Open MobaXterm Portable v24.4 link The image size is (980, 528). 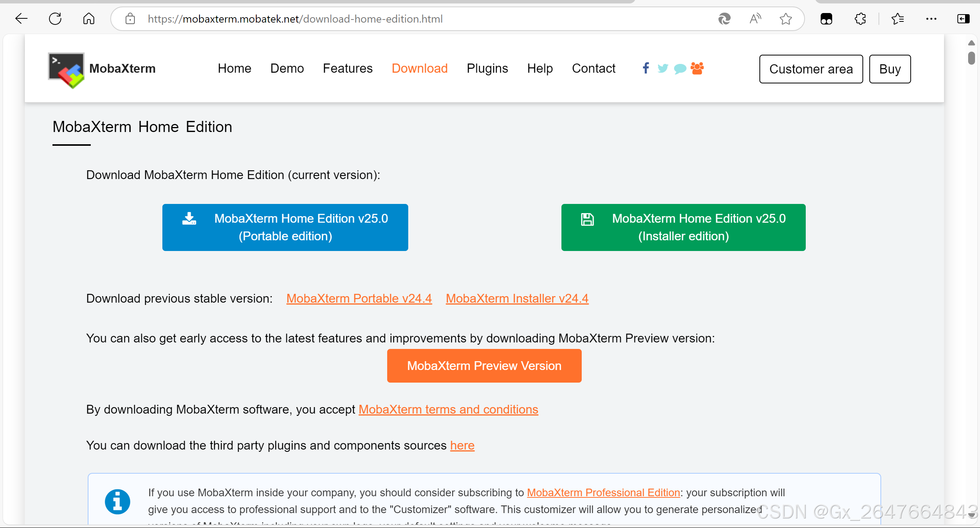pyautogui.click(x=359, y=298)
